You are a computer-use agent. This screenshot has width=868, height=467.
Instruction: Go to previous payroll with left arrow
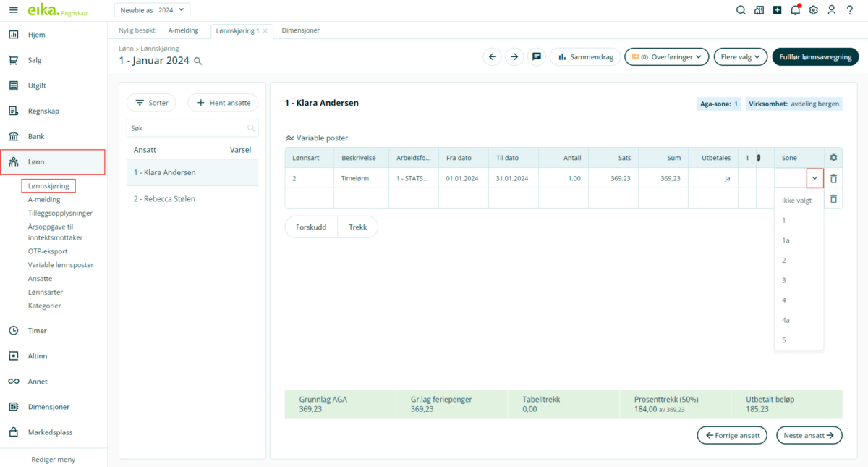(493, 56)
